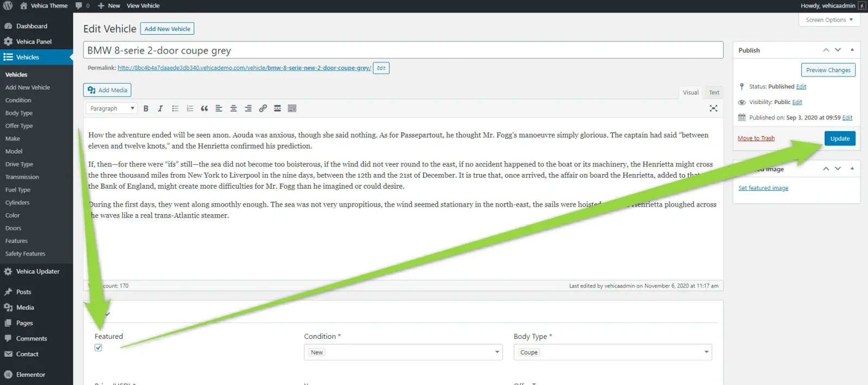Open the Body Type dropdown showing Coupe
Image resolution: width=868 pixels, height=385 pixels.
[612, 352]
